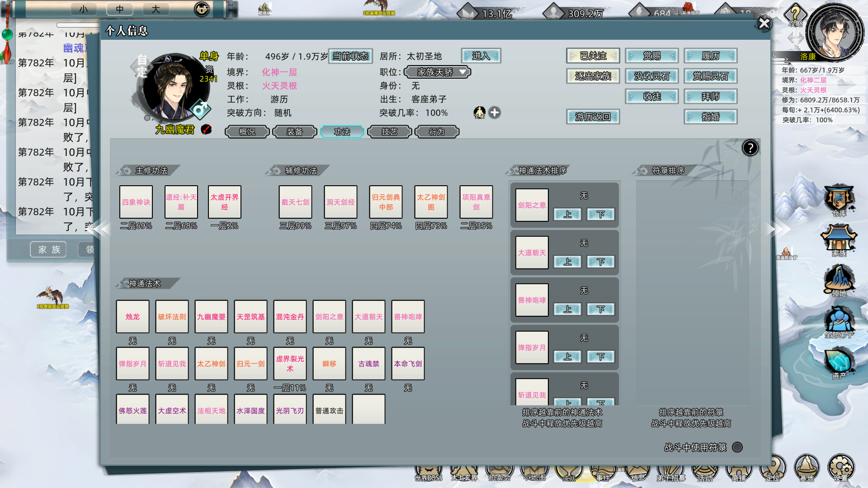
Task: Select the 四象神诀 main technique card
Action: [136, 202]
